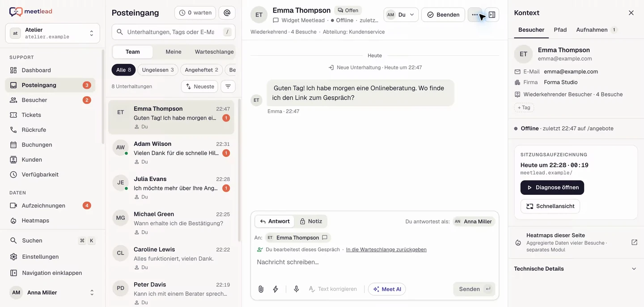Viewport: 644px width, 307px height.
Task: Start voice input with microphone icon
Action: [x=296, y=289]
